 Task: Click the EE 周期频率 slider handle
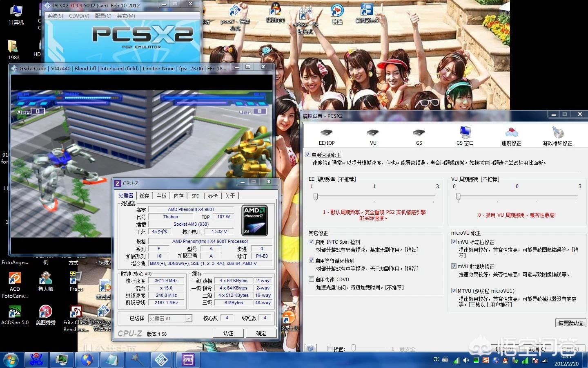pos(316,197)
